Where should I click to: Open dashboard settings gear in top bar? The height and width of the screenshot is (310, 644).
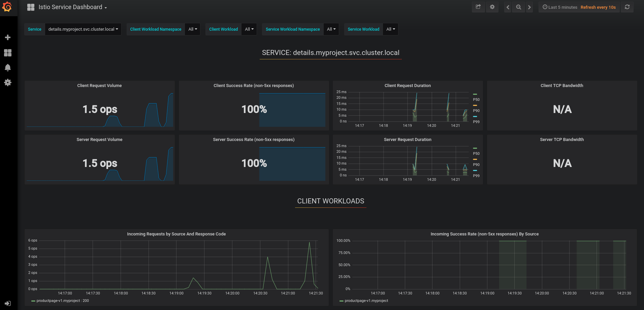[492, 7]
